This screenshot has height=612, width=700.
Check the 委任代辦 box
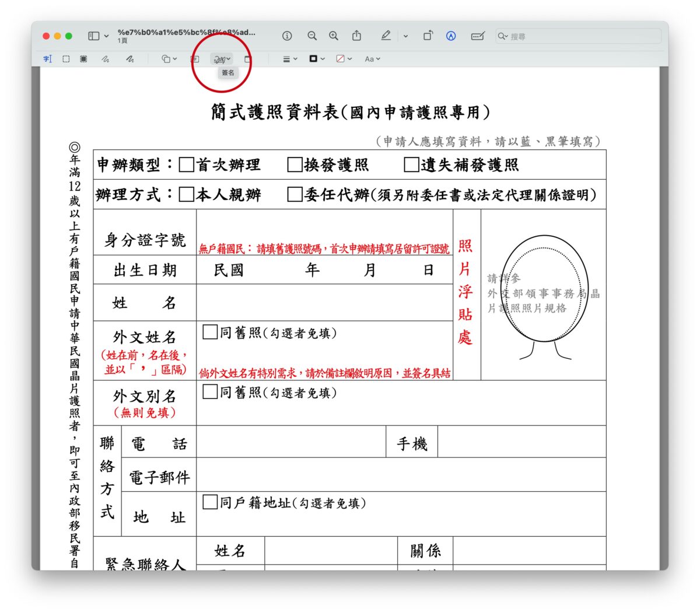click(295, 194)
